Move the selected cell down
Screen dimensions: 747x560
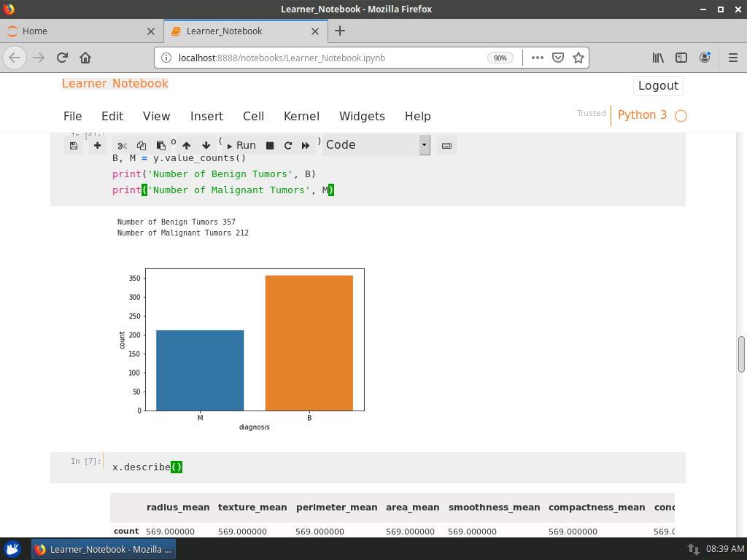coord(206,146)
